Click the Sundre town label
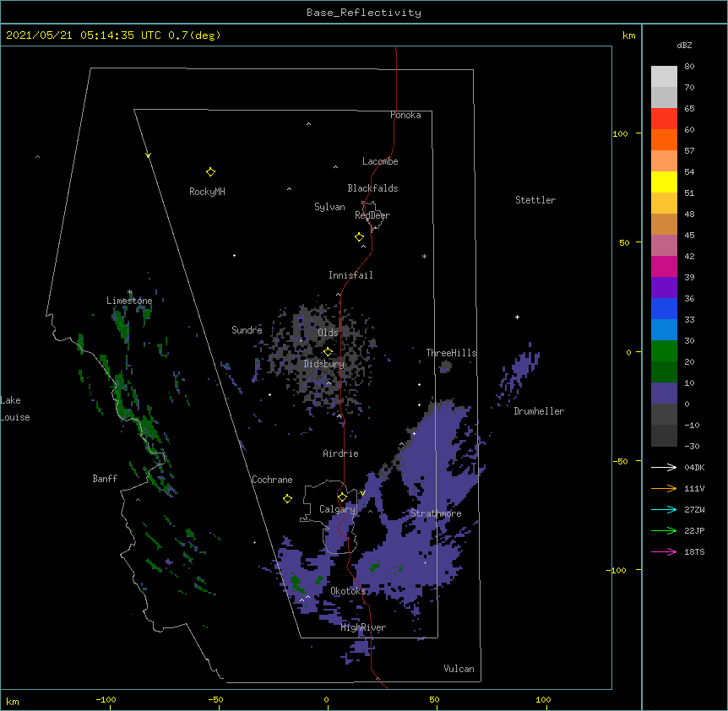 [x=247, y=330]
